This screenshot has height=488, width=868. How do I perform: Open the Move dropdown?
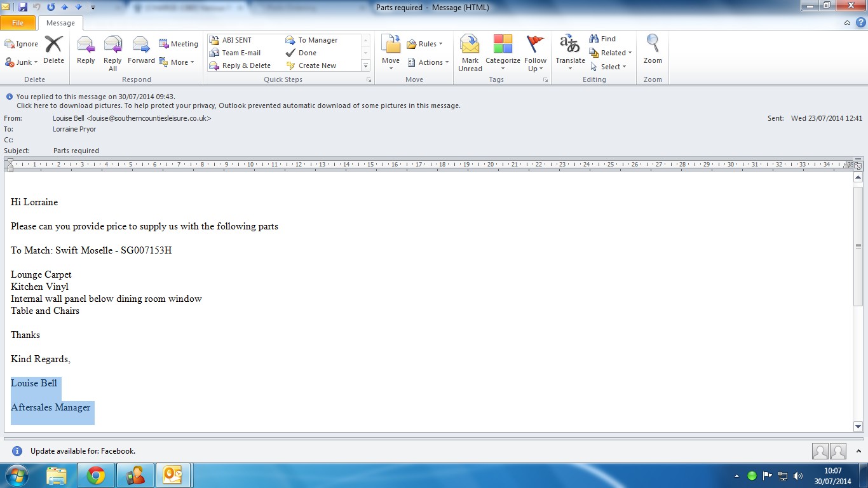391,53
